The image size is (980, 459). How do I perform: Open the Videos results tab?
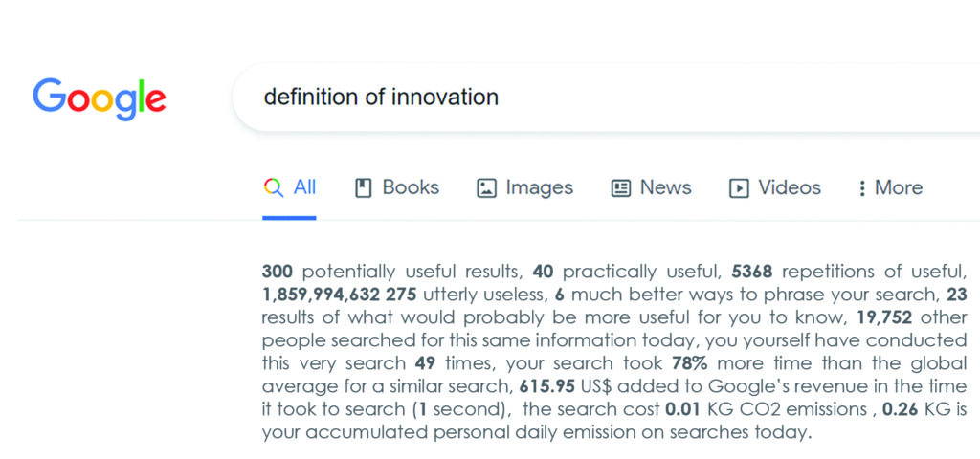point(775,187)
